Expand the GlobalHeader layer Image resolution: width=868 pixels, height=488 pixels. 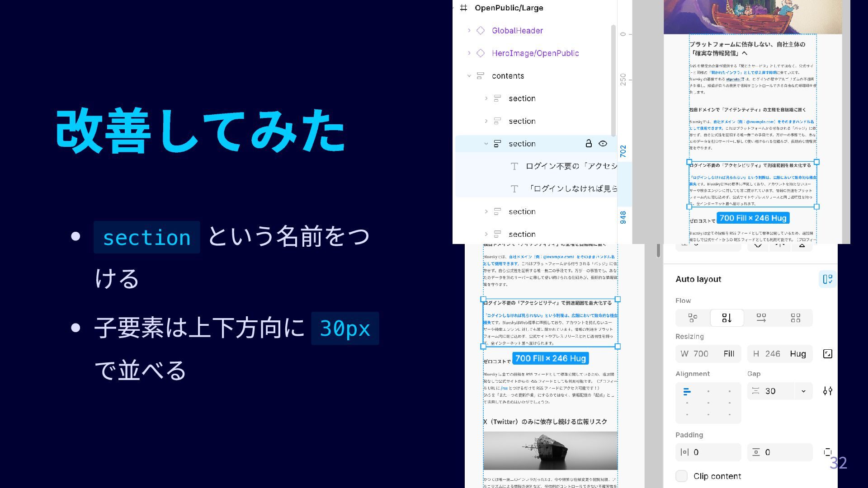pyautogui.click(x=469, y=31)
